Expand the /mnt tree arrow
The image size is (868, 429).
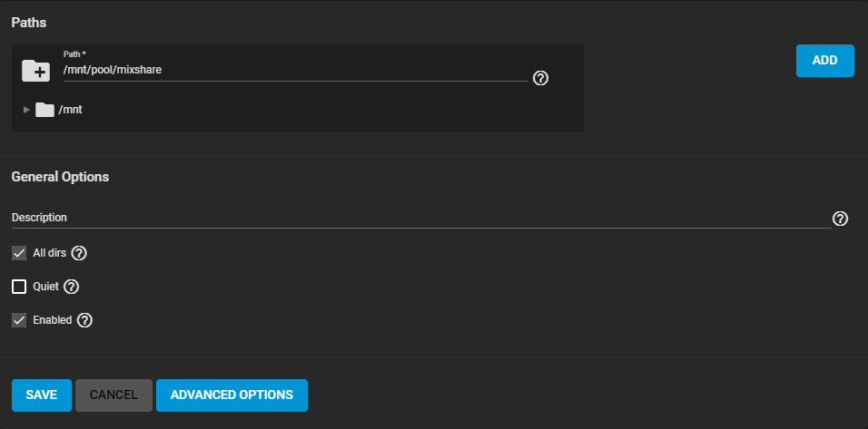[x=26, y=110]
